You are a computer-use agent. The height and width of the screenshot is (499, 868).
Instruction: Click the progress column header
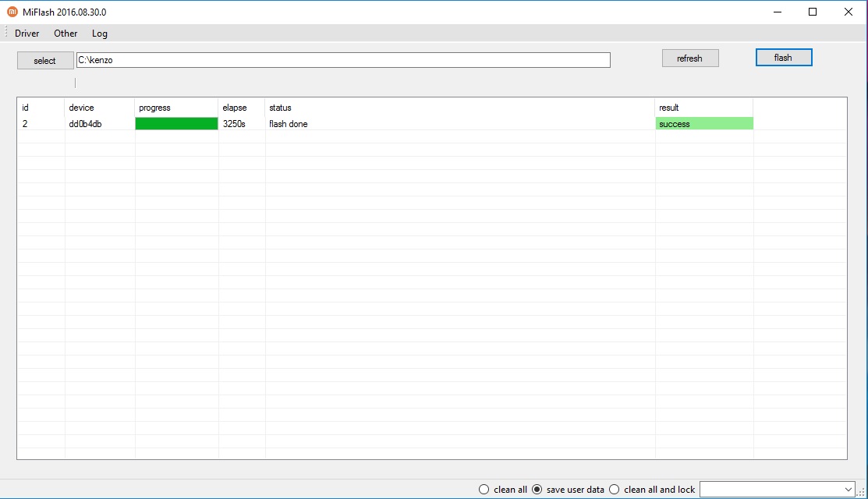pyautogui.click(x=176, y=108)
